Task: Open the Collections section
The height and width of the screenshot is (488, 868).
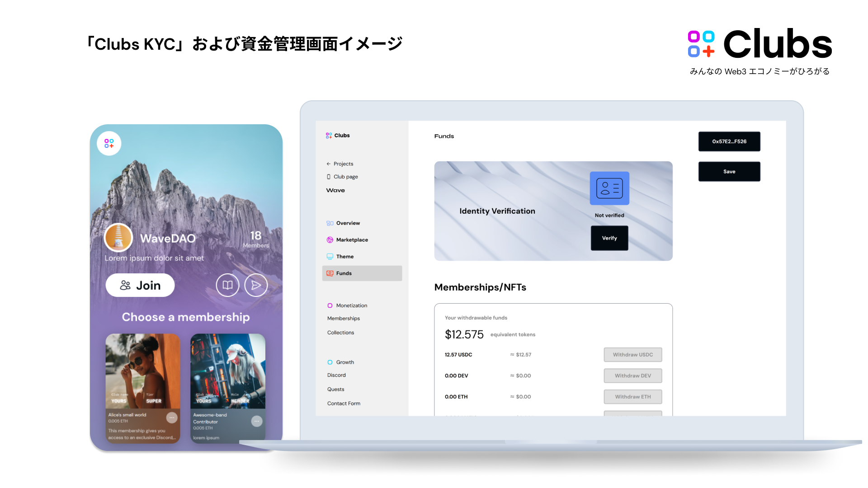Action: pyautogui.click(x=340, y=332)
